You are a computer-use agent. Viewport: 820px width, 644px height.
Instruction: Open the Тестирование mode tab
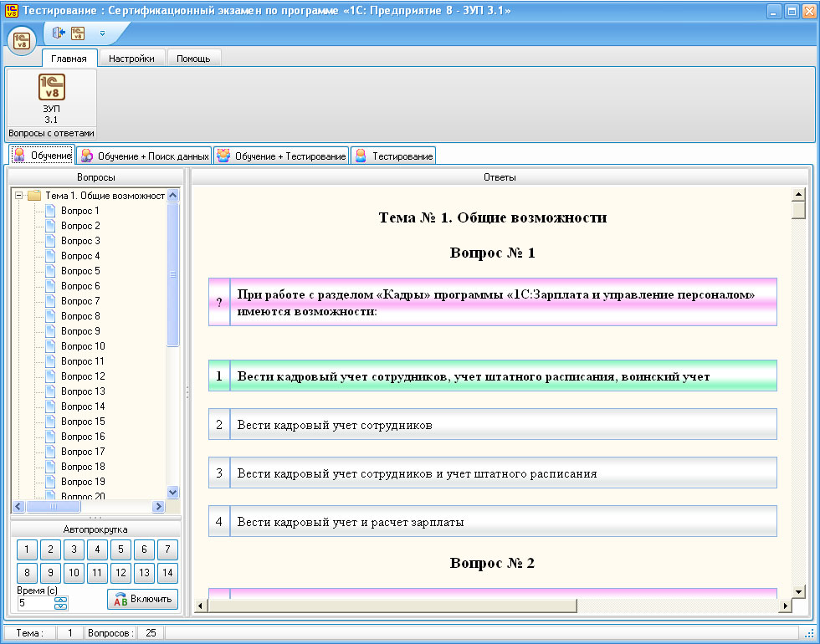click(x=393, y=156)
